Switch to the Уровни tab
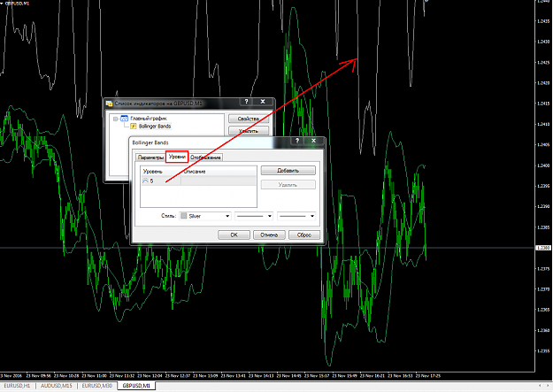The height and width of the screenshot is (392, 553). [x=177, y=157]
